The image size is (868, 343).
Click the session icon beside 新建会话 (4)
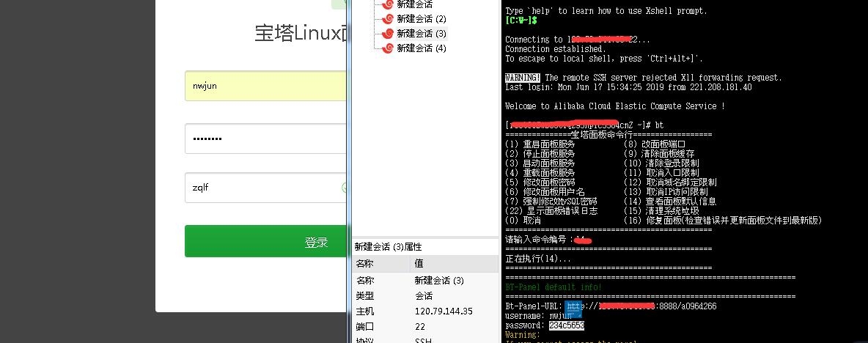click(388, 48)
